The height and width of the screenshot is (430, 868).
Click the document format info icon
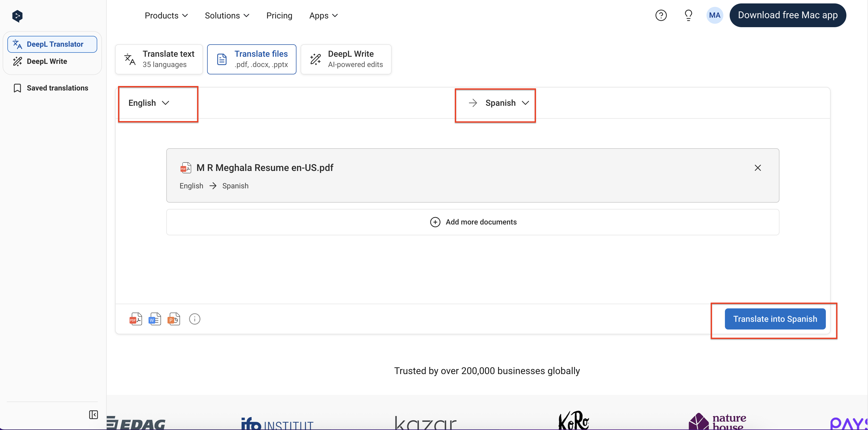[194, 319]
